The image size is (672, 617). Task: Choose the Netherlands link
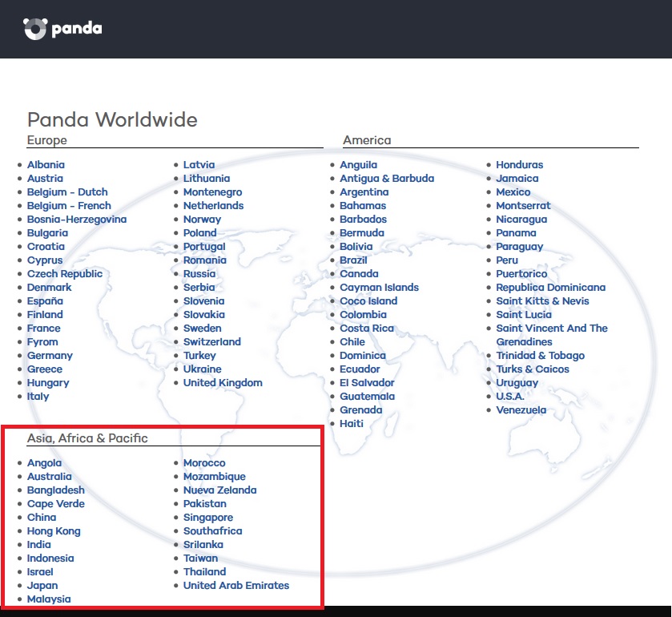coord(213,206)
